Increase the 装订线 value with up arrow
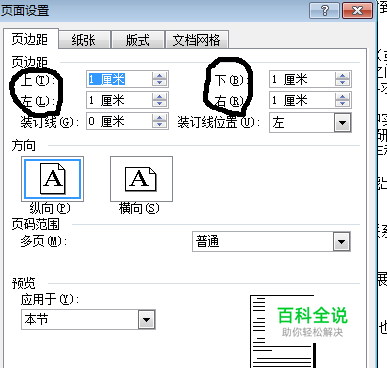Viewport: 387px width, 368px height. coord(160,117)
